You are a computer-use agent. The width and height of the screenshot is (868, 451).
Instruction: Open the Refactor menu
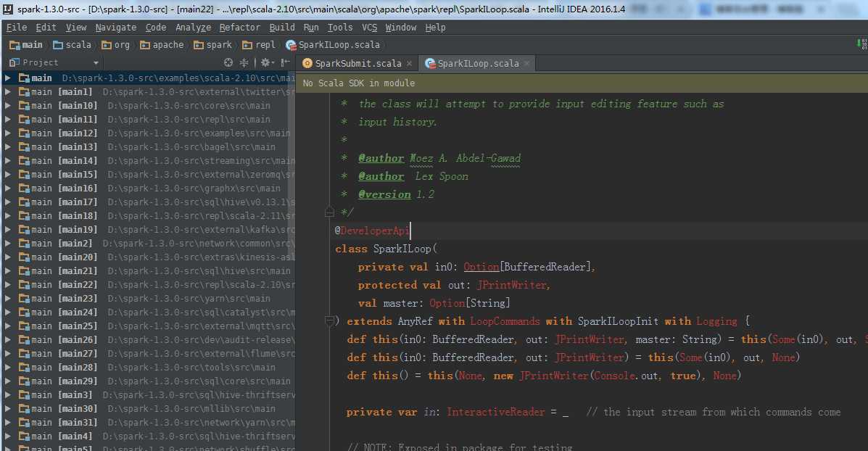click(x=240, y=27)
